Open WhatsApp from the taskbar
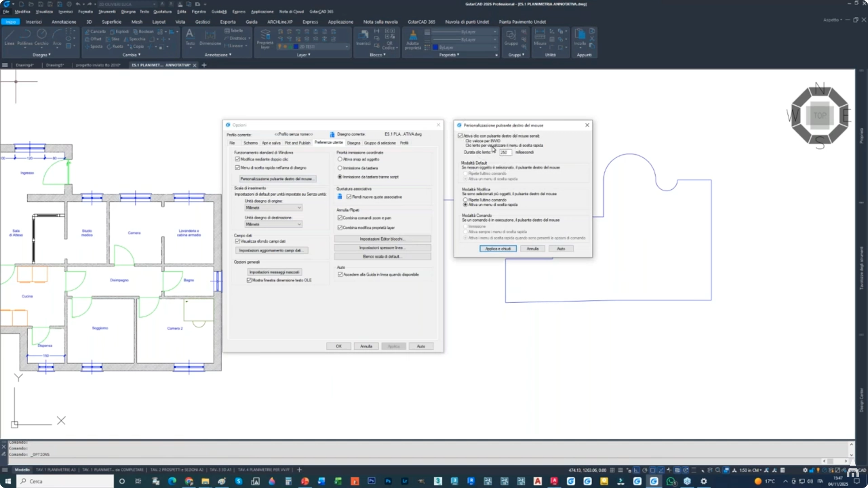This screenshot has width=868, height=488. 670,481
